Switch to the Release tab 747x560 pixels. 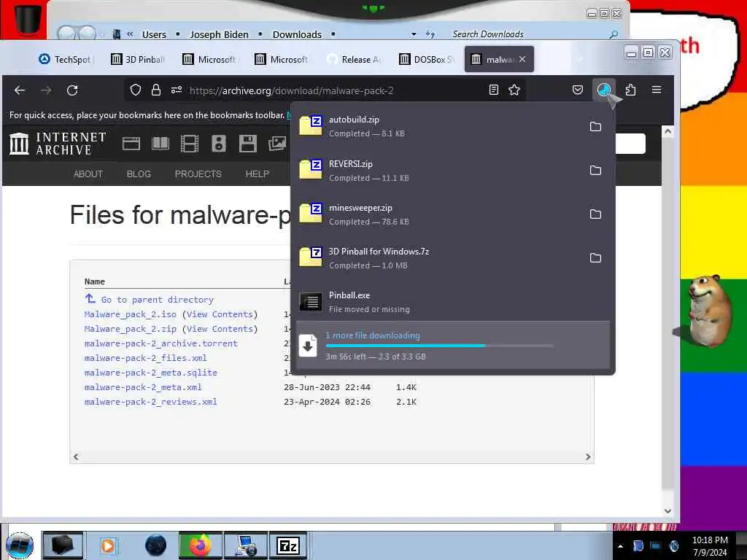coord(355,60)
